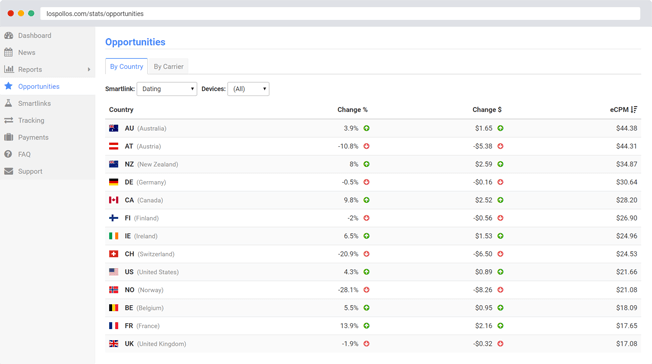Click green up indicator beside 3.9% change
Screen dimensions: 652x364
pyautogui.click(x=366, y=128)
